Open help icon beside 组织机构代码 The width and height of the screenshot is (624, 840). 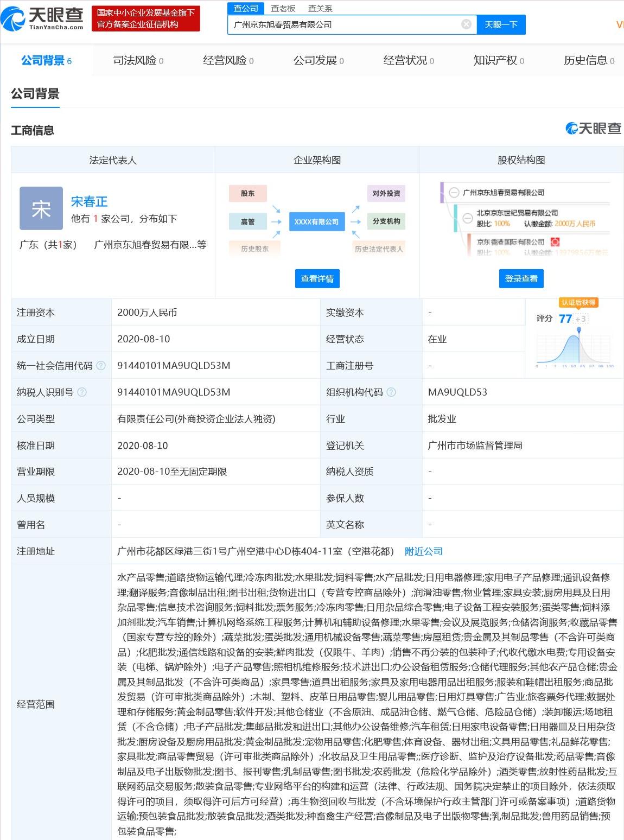pyautogui.click(x=391, y=392)
